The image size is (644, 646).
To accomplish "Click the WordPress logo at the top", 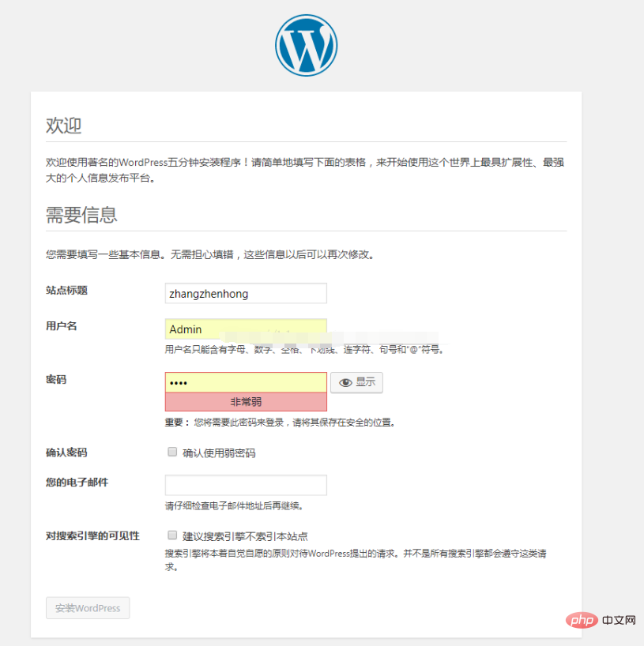I will pyautogui.click(x=306, y=45).
